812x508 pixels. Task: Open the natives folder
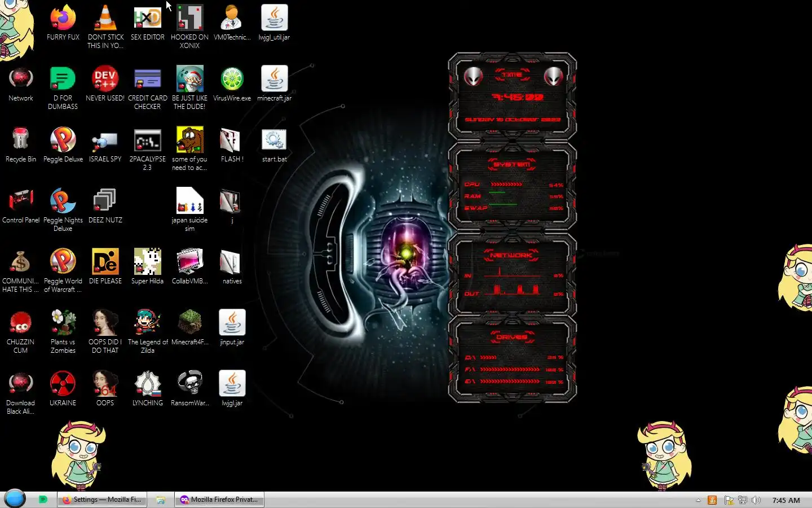coord(232,262)
